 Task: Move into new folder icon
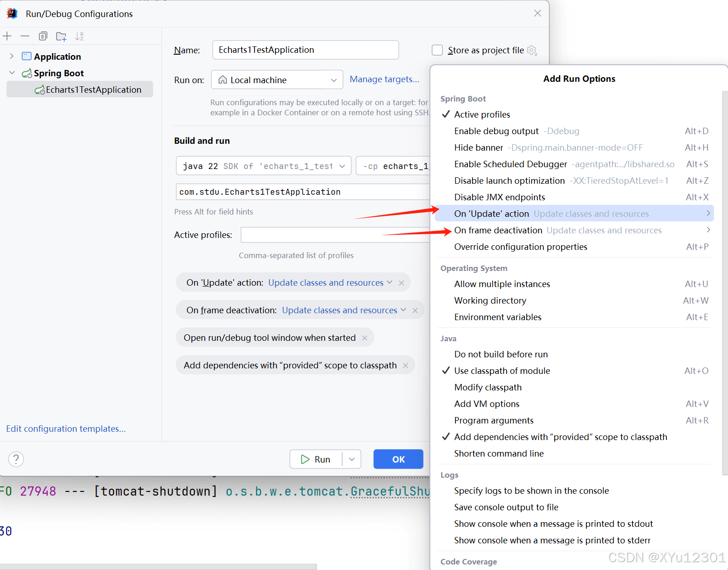(x=61, y=36)
